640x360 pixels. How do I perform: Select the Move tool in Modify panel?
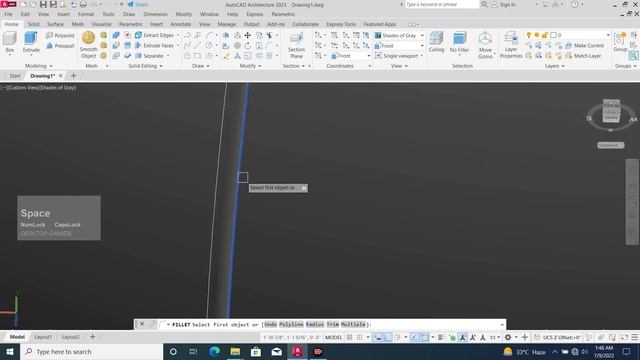pyautogui.click(x=247, y=36)
